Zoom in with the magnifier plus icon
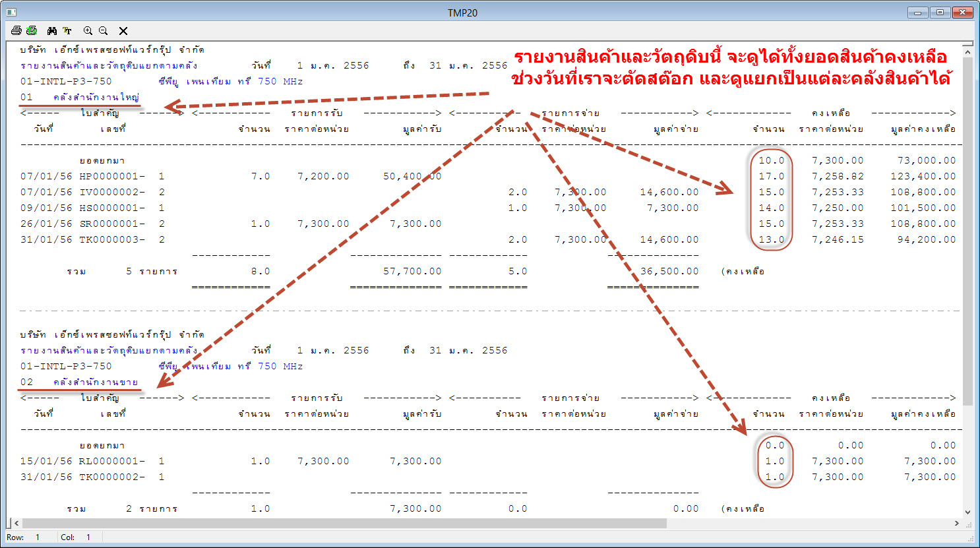Viewport: 980px width, 548px height. (x=88, y=30)
